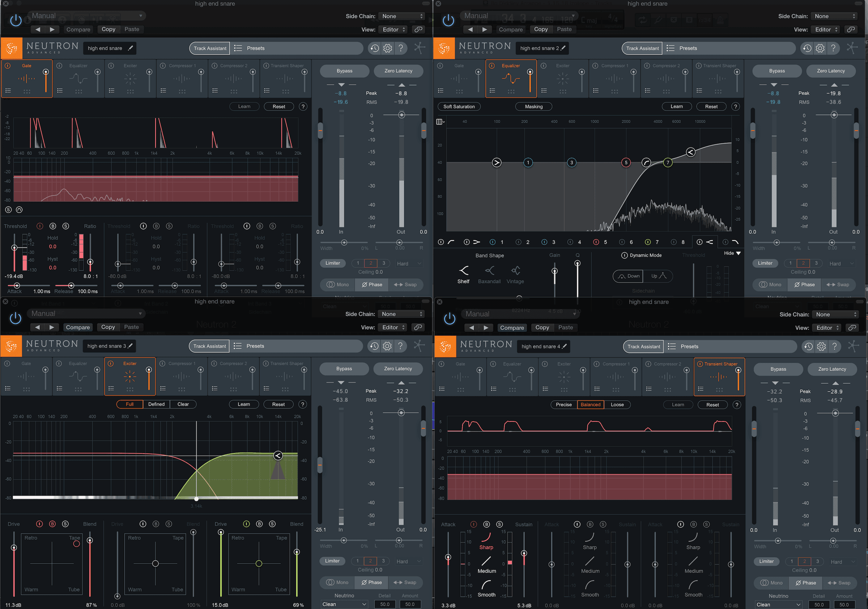Toggle Transient Shaper power in high end snare 4
Screen dimensions: 868x609
[x=700, y=364]
